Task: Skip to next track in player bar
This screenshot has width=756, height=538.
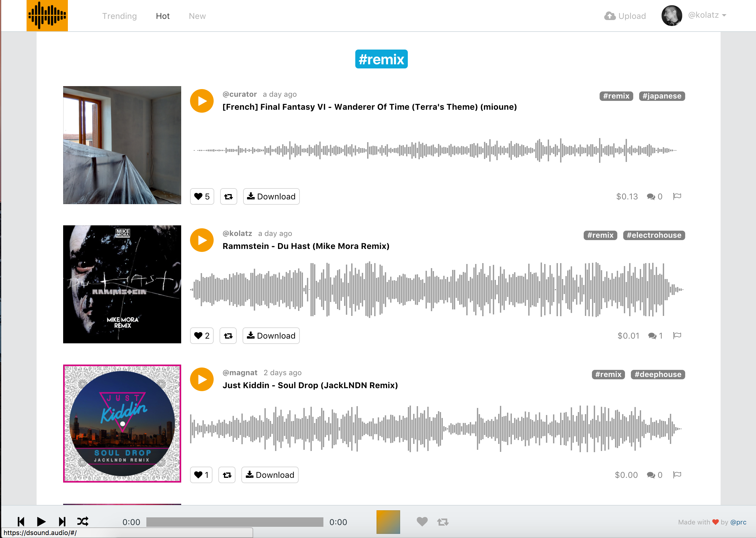Action: click(x=62, y=521)
